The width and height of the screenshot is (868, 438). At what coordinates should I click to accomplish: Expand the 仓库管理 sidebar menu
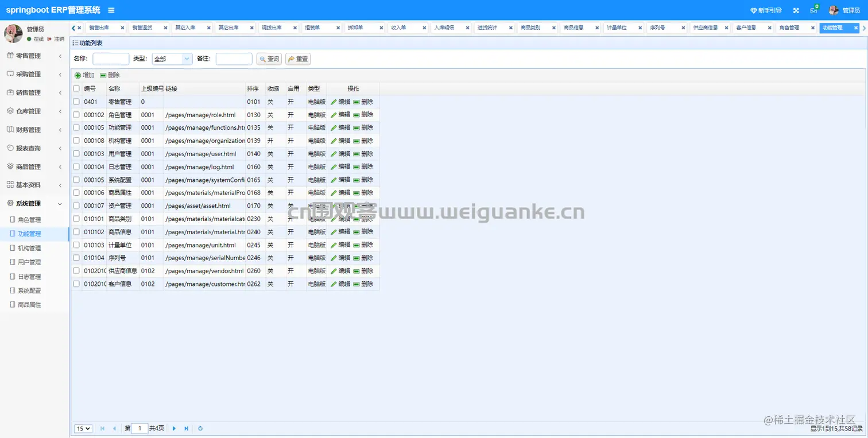(x=34, y=111)
